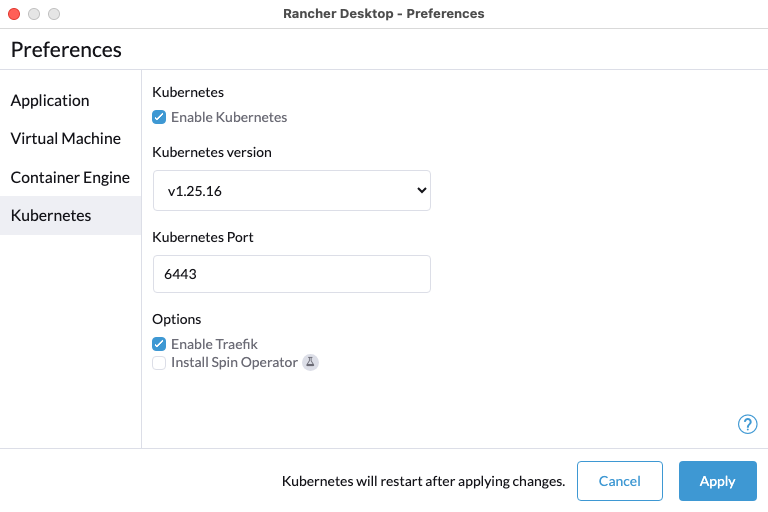Click the grey zoom window button
This screenshot has width=768, height=512.
pyautogui.click(x=54, y=14)
